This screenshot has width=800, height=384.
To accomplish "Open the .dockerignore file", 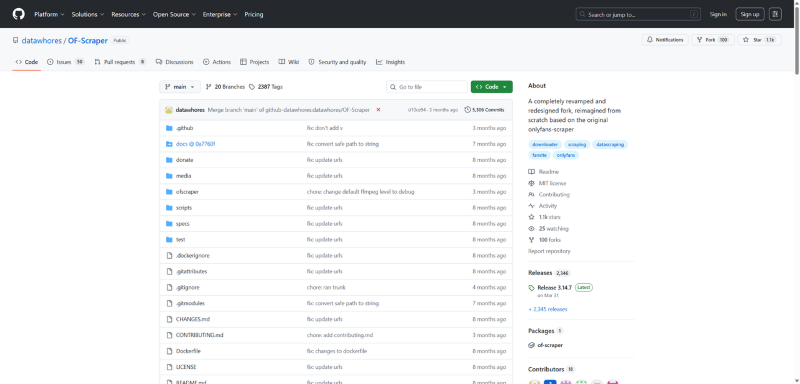I will pyautogui.click(x=192, y=255).
